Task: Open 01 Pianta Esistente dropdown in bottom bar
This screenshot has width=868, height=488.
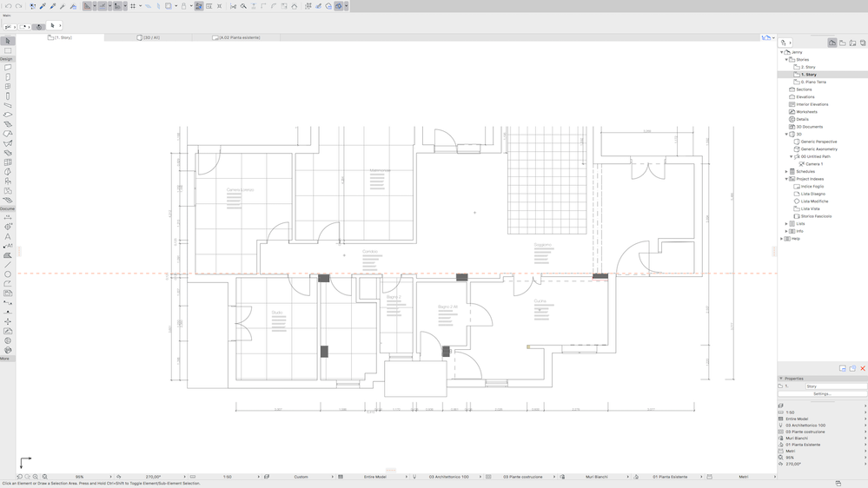Action: (670, 477)
